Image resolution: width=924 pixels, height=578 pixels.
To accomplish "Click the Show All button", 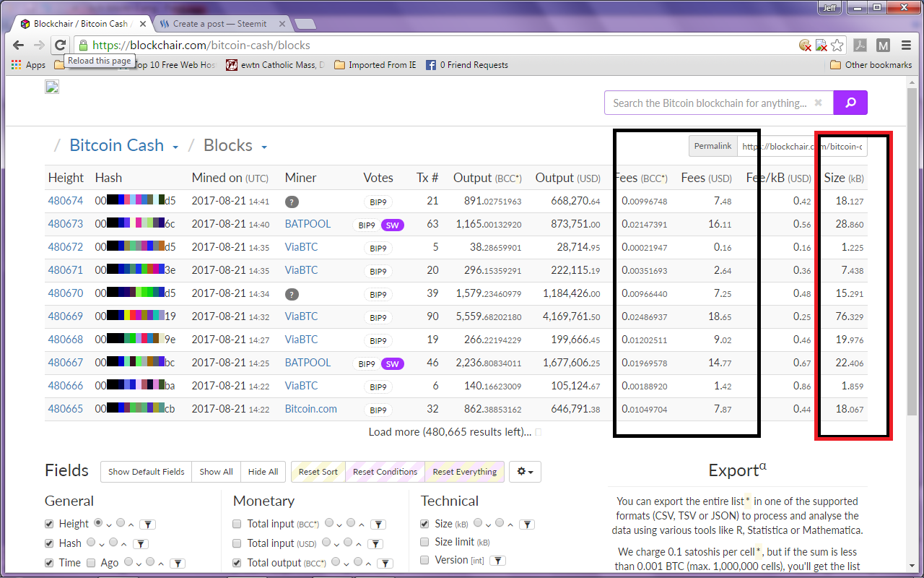I will (216, 472).
